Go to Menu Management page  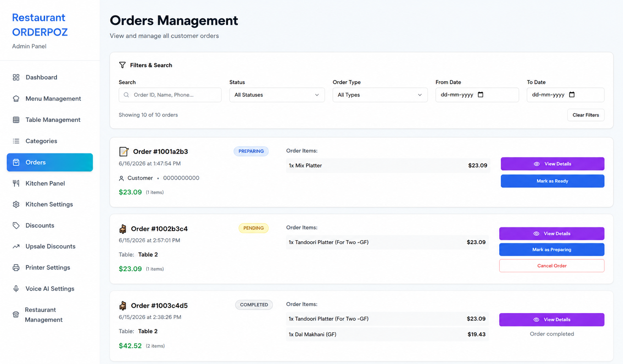(50, 99)
